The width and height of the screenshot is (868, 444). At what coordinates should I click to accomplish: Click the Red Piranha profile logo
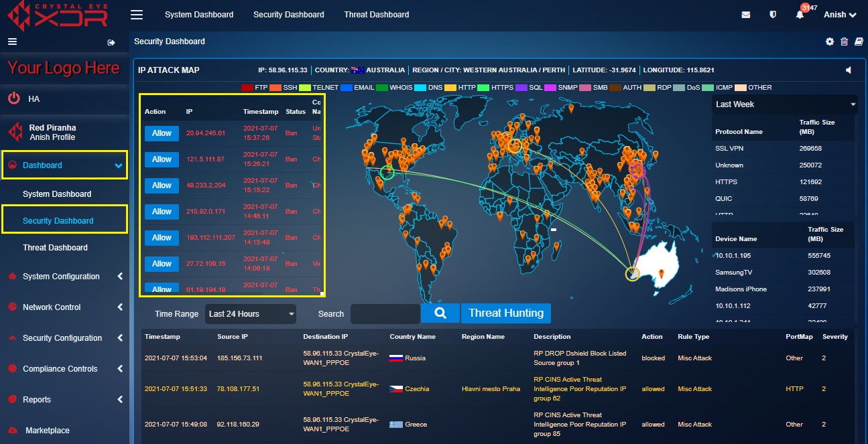(15, 132)
